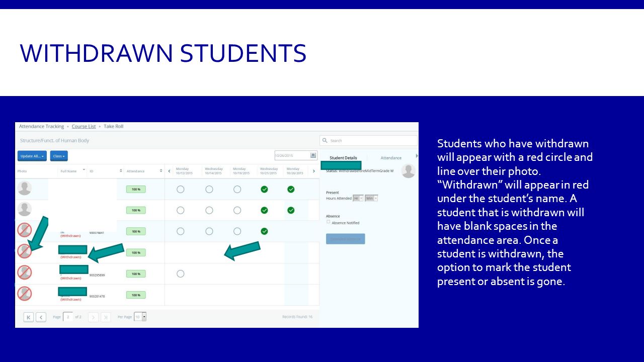Click in the Search field
This screenshot has width=644, height=362.
(368, 140)
